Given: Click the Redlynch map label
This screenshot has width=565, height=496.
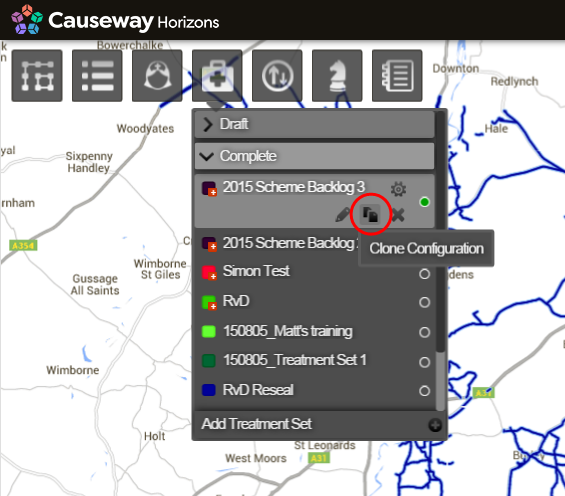Looking at the screenshot, I should click(515, 81).
